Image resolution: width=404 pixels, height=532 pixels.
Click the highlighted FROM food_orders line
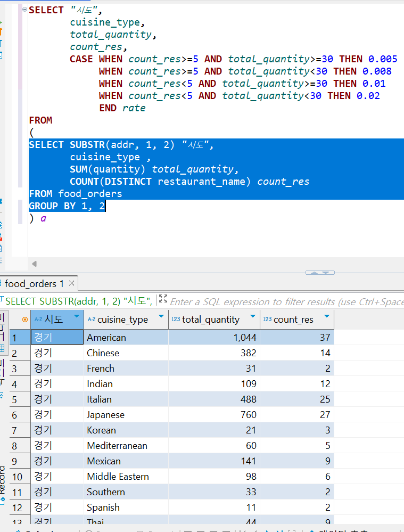coord(75,194)
